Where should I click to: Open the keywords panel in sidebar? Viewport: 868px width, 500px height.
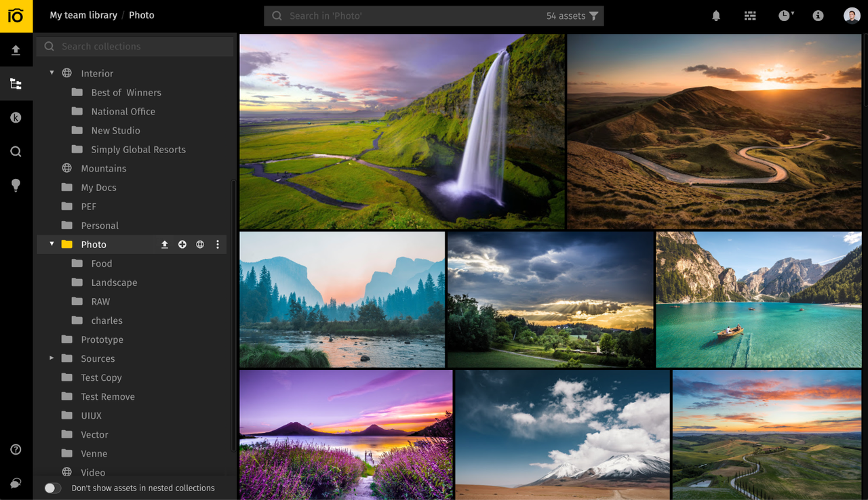pyautogui.click(x=16, y=117)
